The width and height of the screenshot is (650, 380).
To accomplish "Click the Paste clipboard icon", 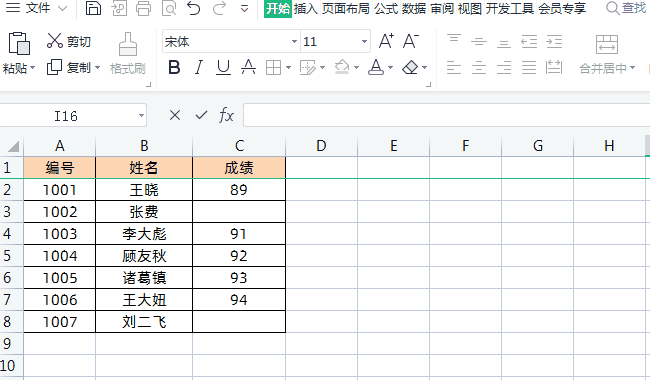I will pos(19,44).
